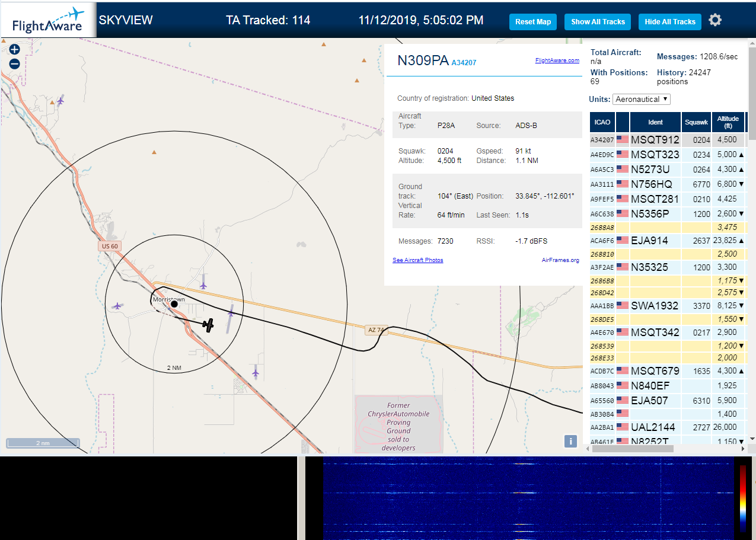Viewport: 756px width, 540px height.
Task: Select MSQT679 aircraft row
Action: click(668, 371)
